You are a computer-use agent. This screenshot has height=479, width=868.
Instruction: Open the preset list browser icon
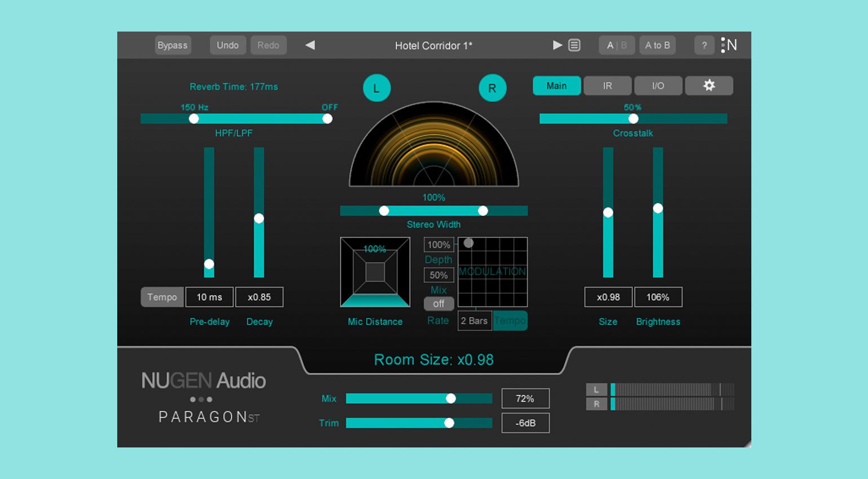[x=574, y=45]
